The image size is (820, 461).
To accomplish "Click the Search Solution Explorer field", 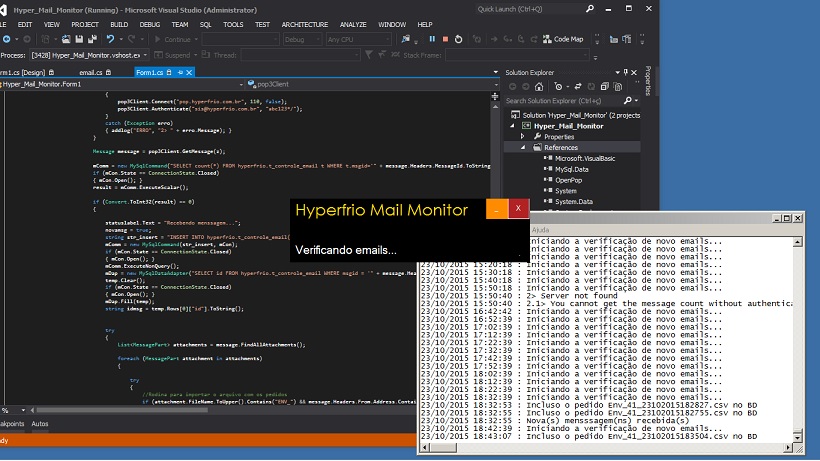I will tap(562, 100).
